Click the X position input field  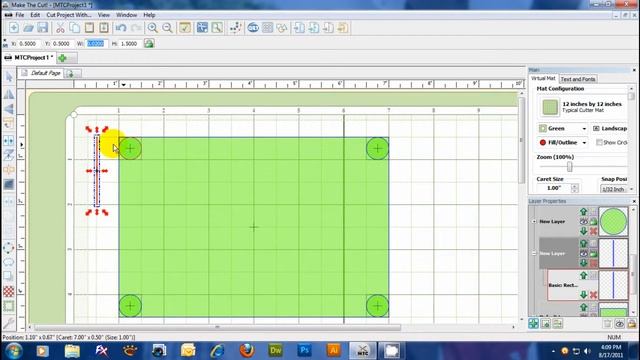28,44
